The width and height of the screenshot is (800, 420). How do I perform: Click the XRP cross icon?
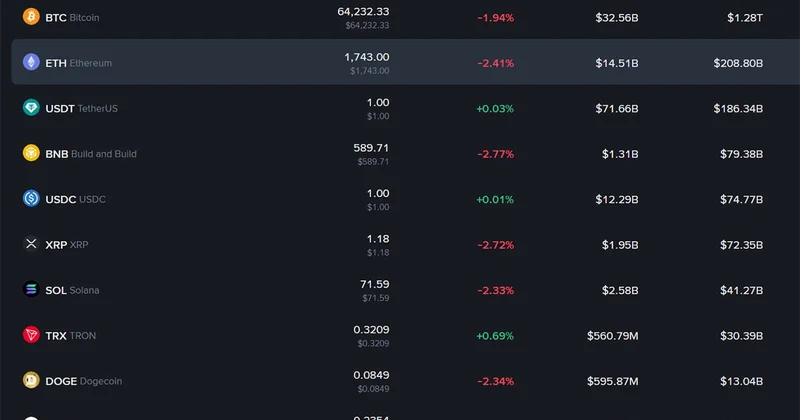pos(31,244)
